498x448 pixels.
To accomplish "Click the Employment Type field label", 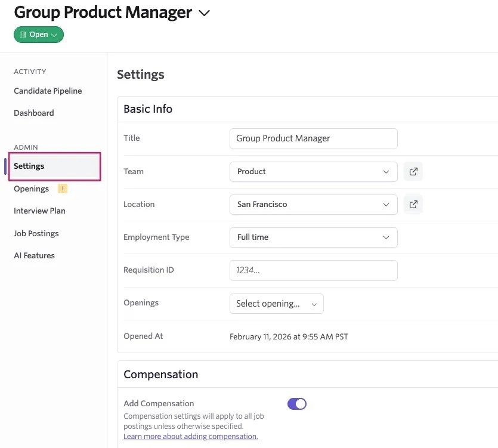I will 156,237.
